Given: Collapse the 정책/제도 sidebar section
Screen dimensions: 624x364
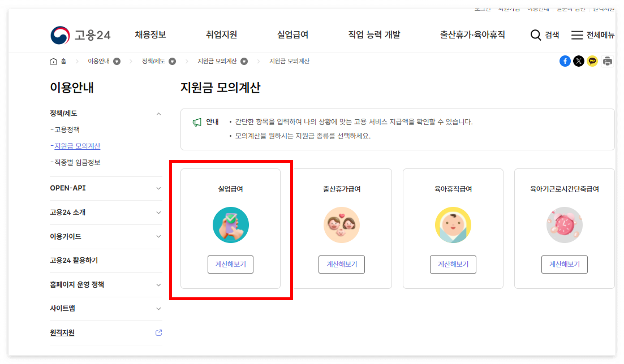Looking at the screenshot, I should pyautogui.click(x=159, y=112).
